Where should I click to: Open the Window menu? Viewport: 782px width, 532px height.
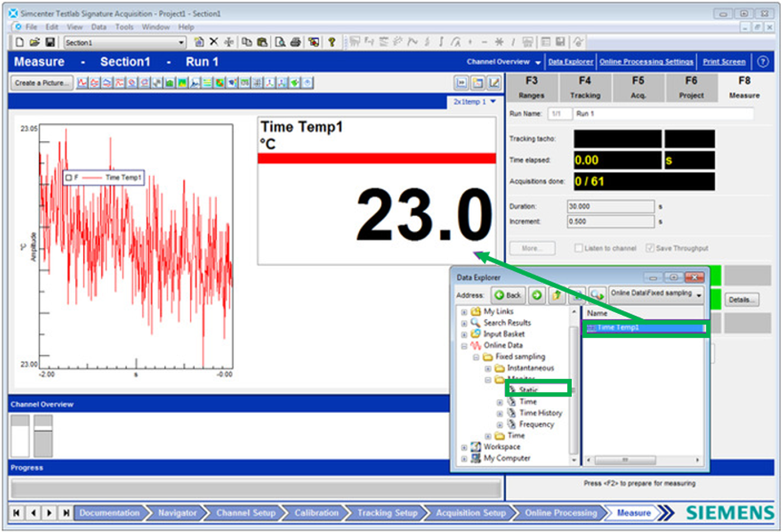coord(156,27)
